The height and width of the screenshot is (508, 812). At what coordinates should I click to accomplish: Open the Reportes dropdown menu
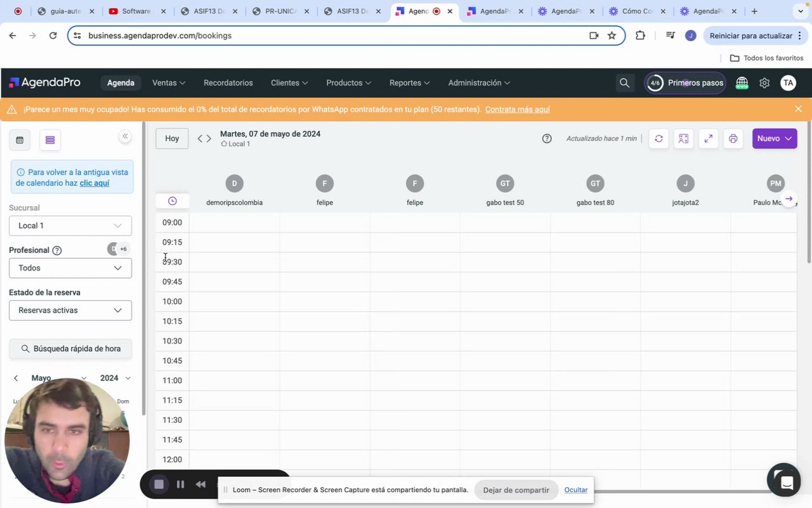410,83
